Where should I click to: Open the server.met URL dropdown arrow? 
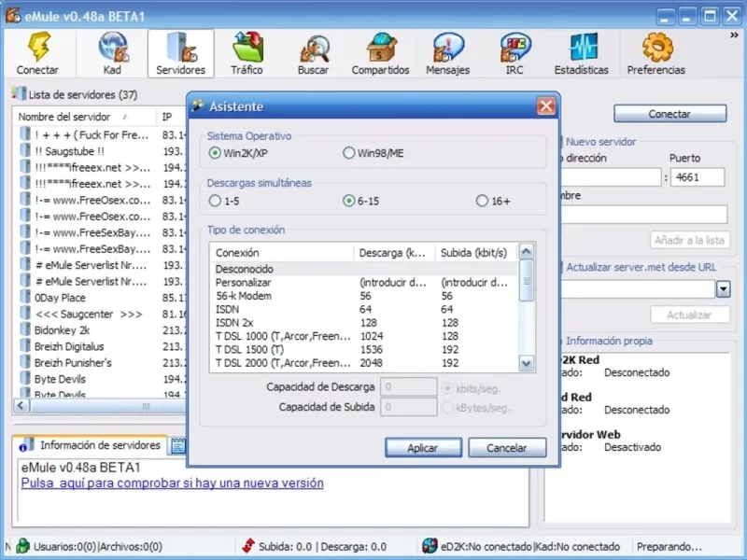[723, 289]
